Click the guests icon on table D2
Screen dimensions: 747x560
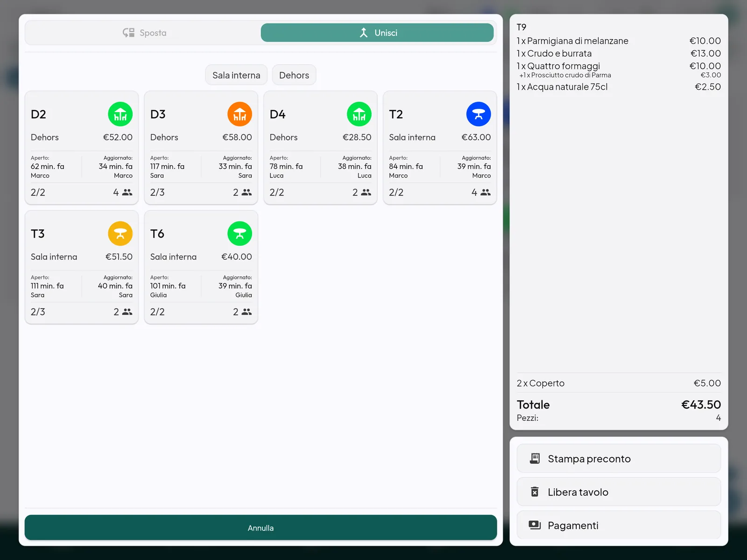click(127, 192)
